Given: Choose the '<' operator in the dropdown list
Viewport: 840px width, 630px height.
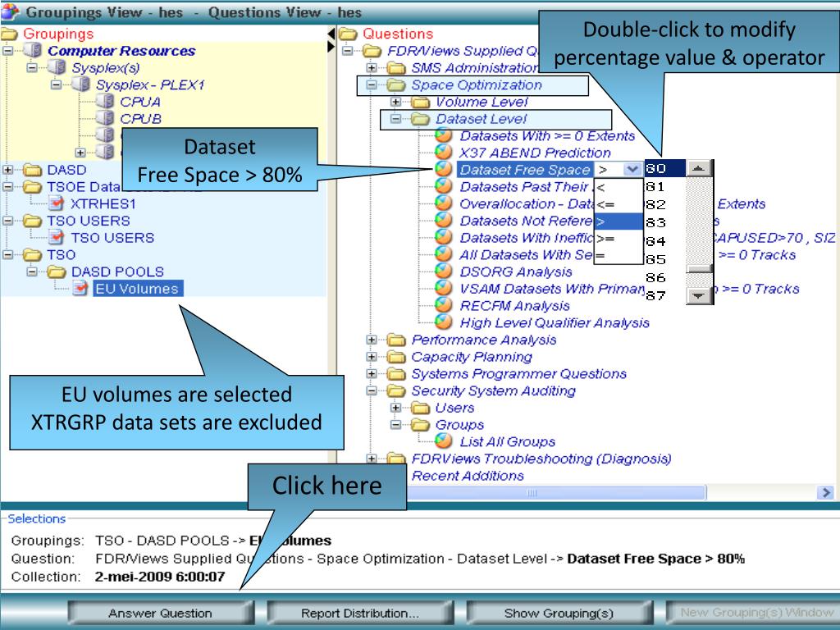Looking at the screenshot, I should (619, 187).
